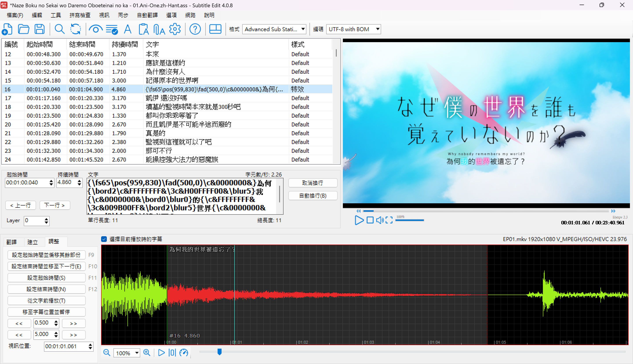Open waveform zoom 100% dropdown
Screen dimensions: 633x364
pos(127,353)
